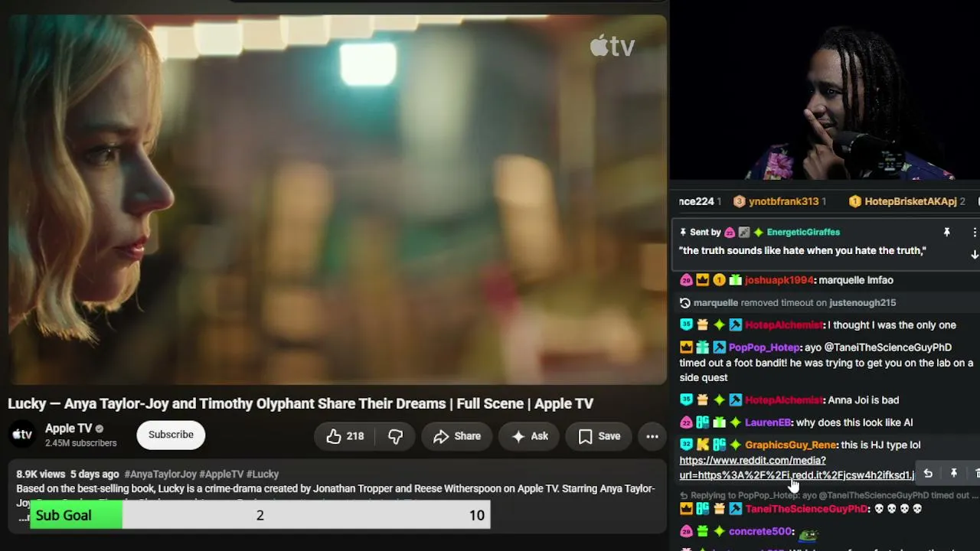Click the 'Replying to PopPop_Hotep' reply line
Image resolution: width=980 pixels, height=551 pixels.
coord(829,495)
